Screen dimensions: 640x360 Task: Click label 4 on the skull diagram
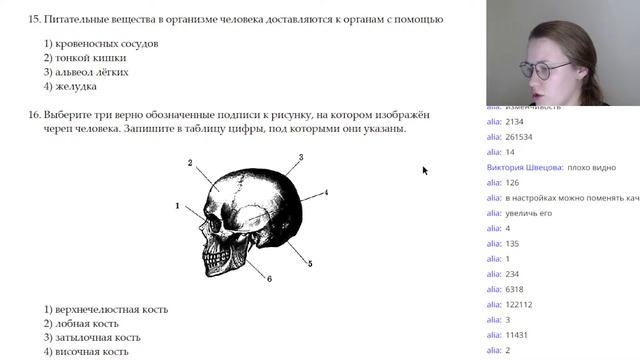[326, 192]
